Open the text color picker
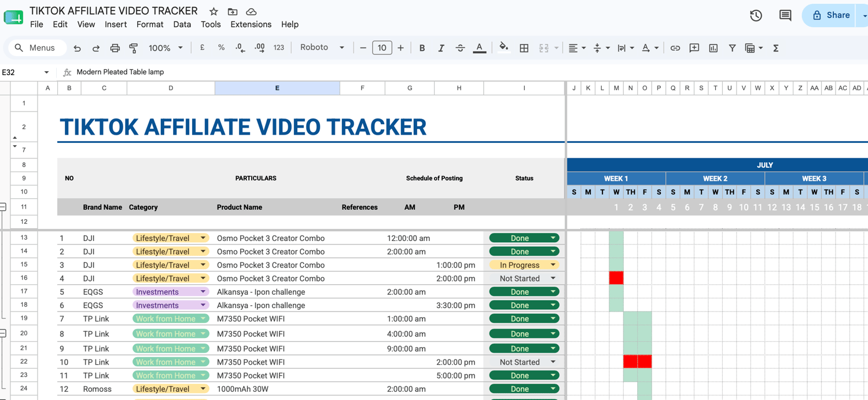Screen dimensions: 868x400 coord(479,48)
